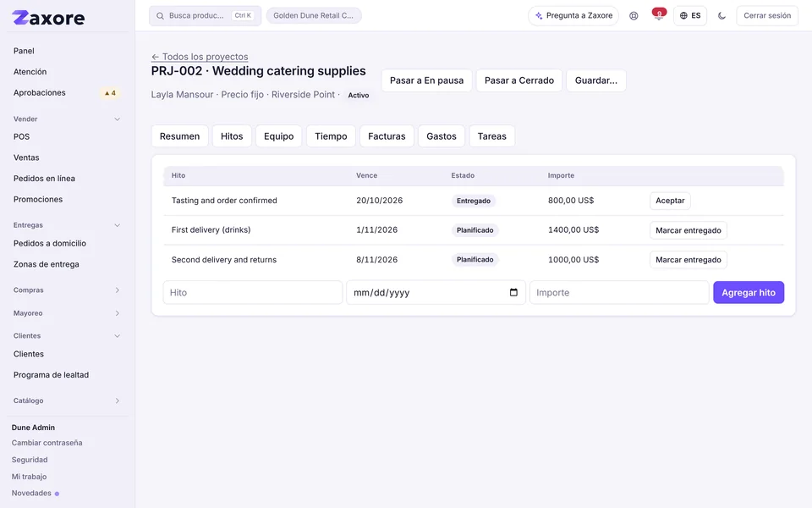Click the Zaxore logo

(x=48, y=18)
